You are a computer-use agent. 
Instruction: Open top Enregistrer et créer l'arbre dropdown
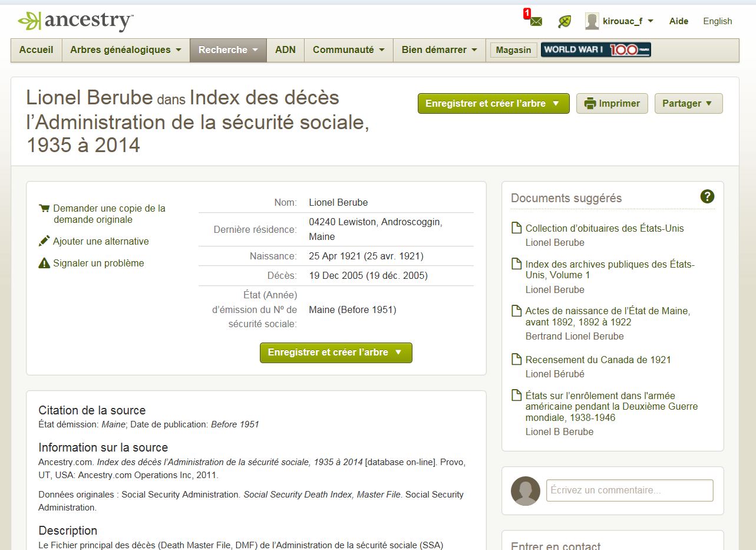pyautogui.click(x=493, y=103)
